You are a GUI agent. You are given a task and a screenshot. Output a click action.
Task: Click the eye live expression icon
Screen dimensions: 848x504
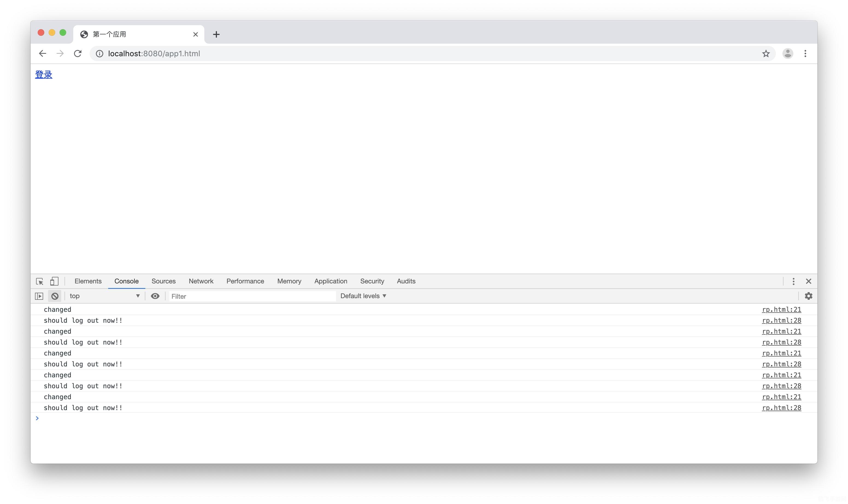155,296
